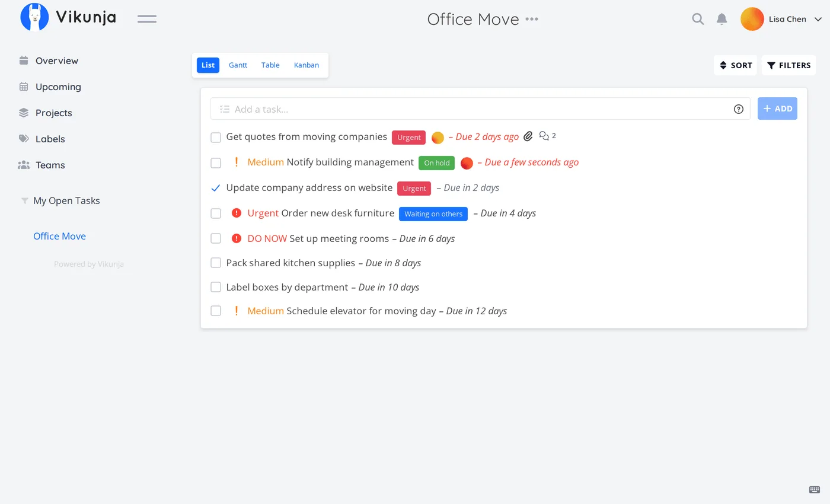Click Urgent label on Get quotes task
Image resolution: width=830 pixels, height=504 pixels.
(x=408, y=138)
